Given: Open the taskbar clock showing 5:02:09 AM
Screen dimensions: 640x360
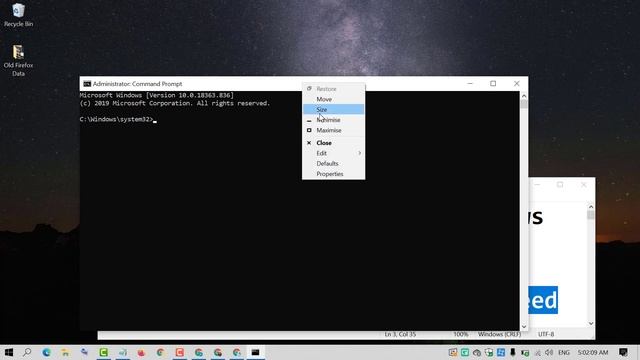Looking at the screenshot, I should [x=593, y=352].
